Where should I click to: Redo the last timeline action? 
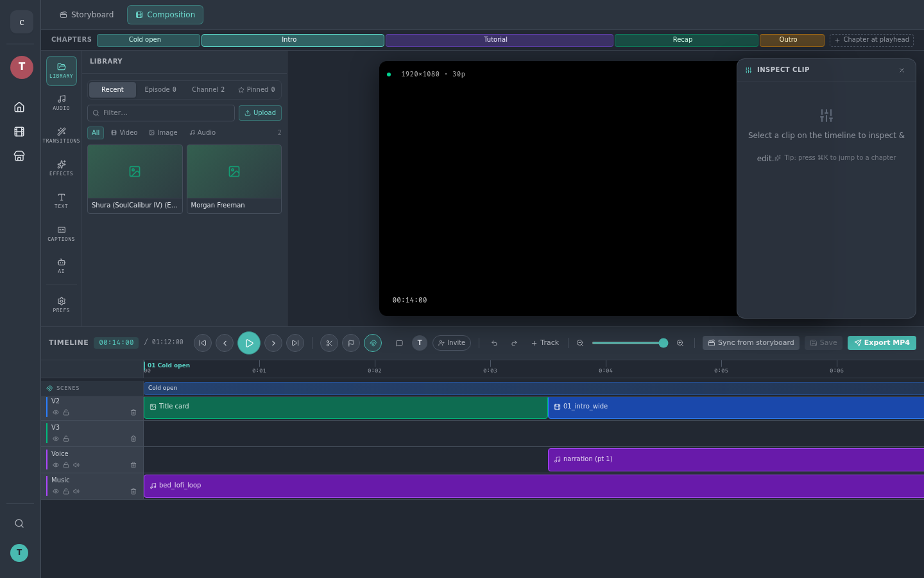coord(514,343)
